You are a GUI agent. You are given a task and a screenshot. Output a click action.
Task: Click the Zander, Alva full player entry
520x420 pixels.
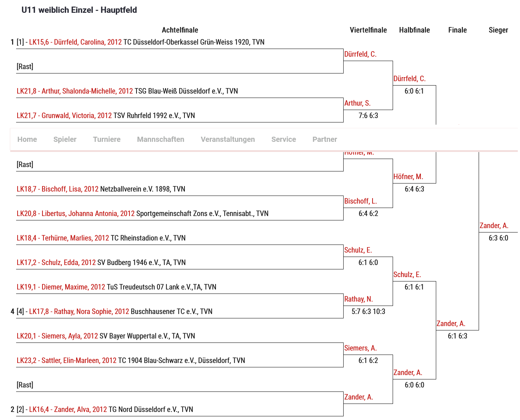68,409
